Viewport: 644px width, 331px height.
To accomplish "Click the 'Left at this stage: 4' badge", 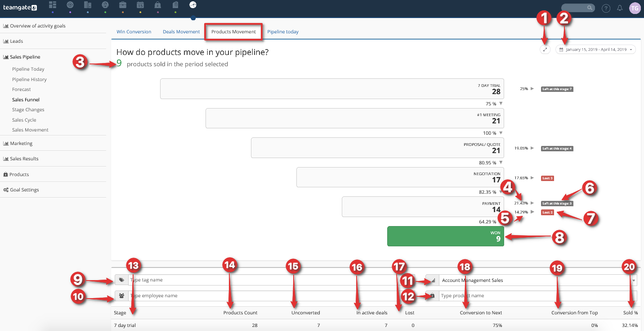I will pos(557,149).
